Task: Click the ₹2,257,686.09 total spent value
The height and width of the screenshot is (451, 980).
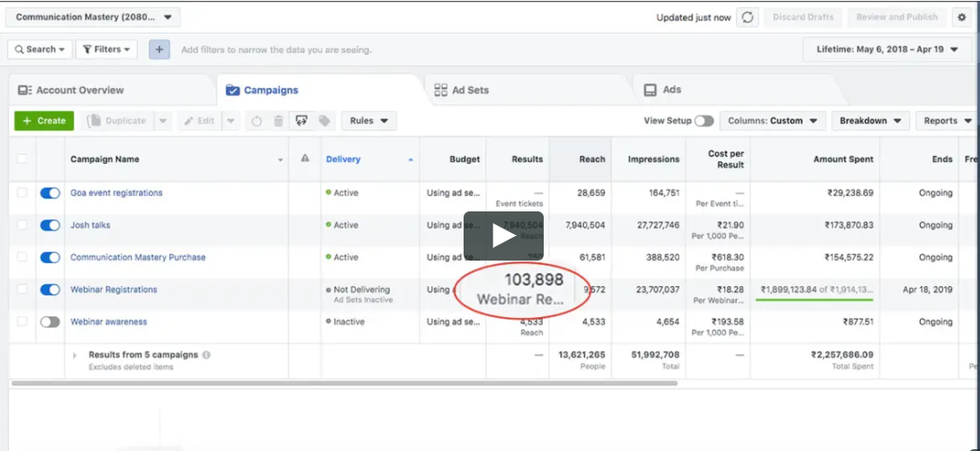Action: tap(842, 354)
